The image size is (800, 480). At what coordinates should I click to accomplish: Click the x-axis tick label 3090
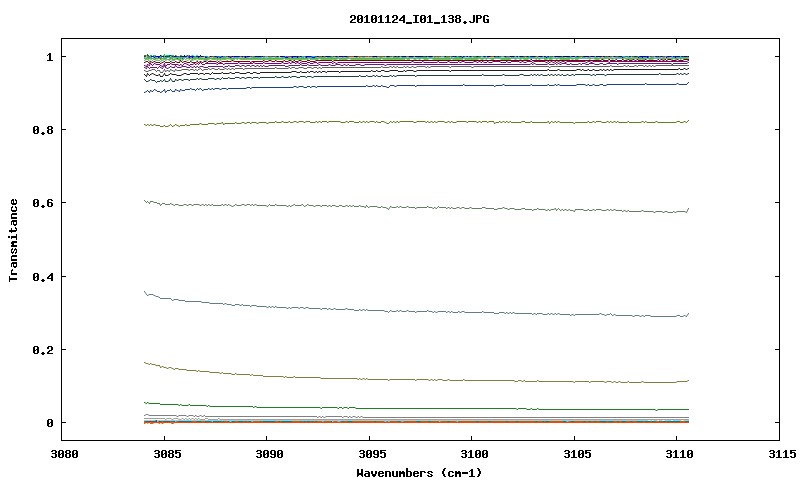point(269,454)
